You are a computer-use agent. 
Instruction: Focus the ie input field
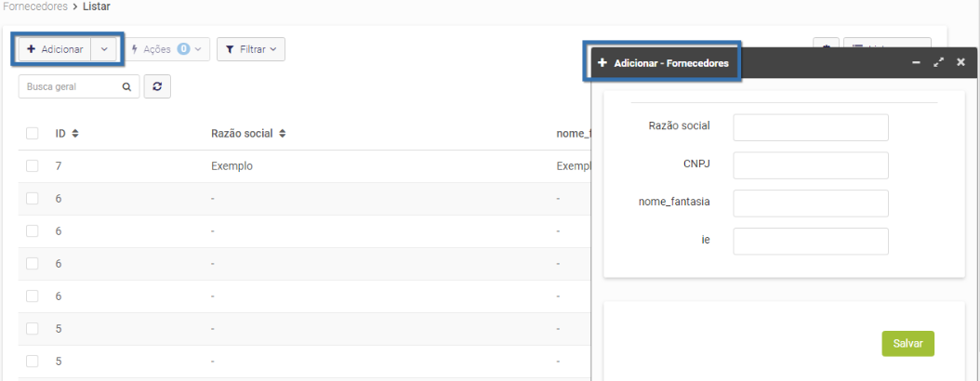pos(811,241)
